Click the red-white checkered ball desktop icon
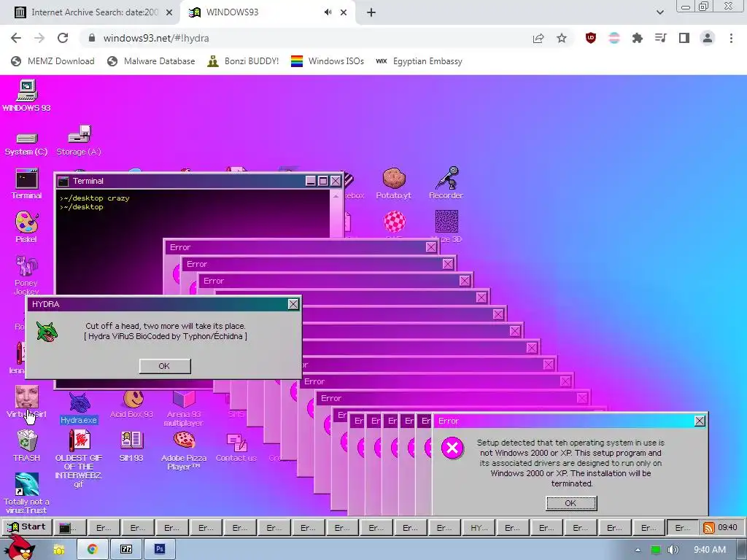The width and height of the screenshot is (747, 560). pos(395,222)
